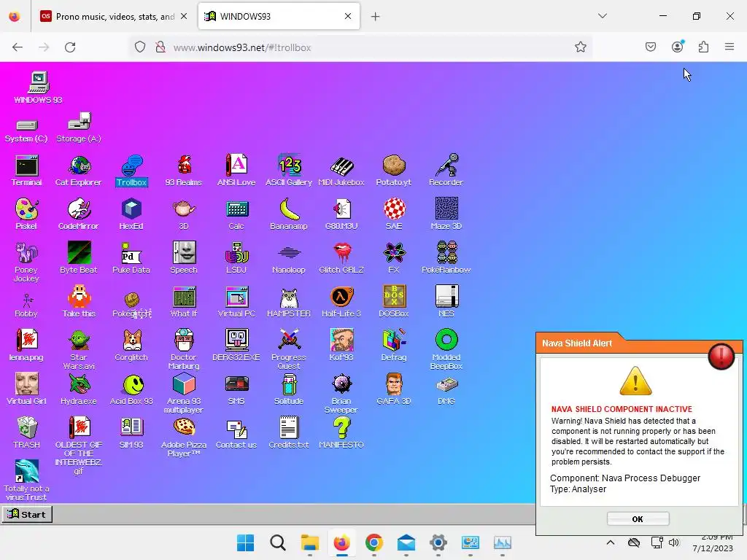Open ANSI Love icon
This screenshot has height=560, width=747.
click(236, 171)
